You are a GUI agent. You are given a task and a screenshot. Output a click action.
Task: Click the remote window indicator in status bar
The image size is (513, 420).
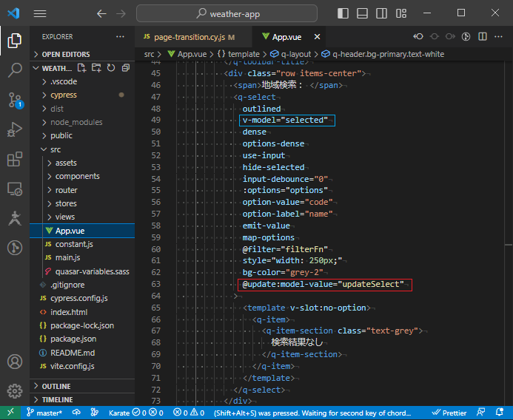coord(11,413)
